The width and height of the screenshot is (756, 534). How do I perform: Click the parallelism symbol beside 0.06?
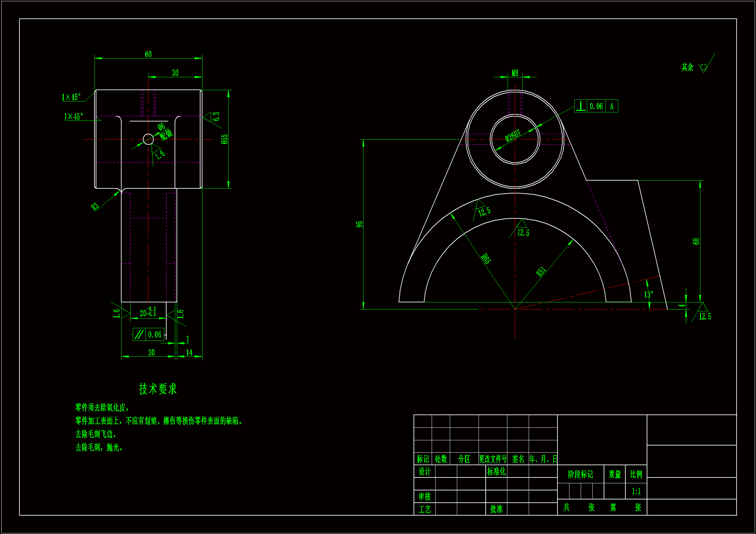click(139, 334)
